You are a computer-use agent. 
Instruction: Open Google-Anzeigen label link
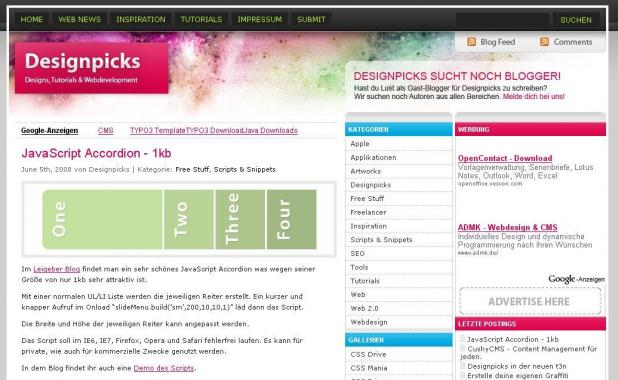[50, 130]
